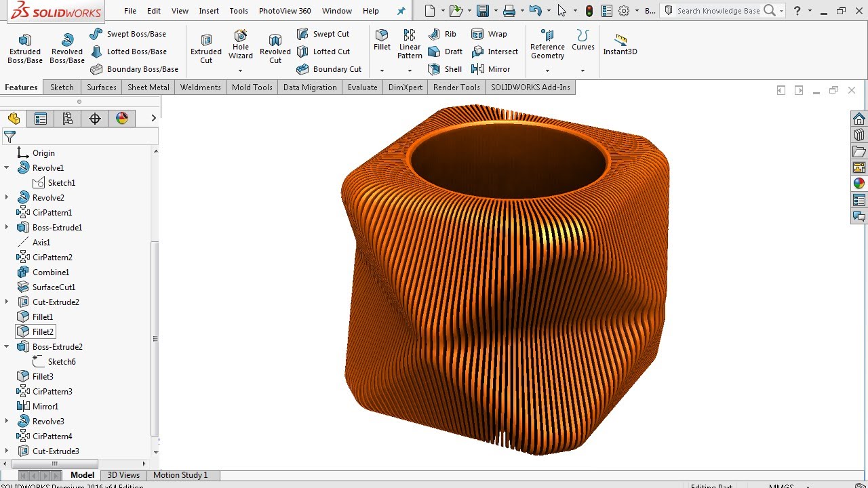Collapse the Revolve1 feature node
This screenshot has height=488, width=868.
point(7,167)
